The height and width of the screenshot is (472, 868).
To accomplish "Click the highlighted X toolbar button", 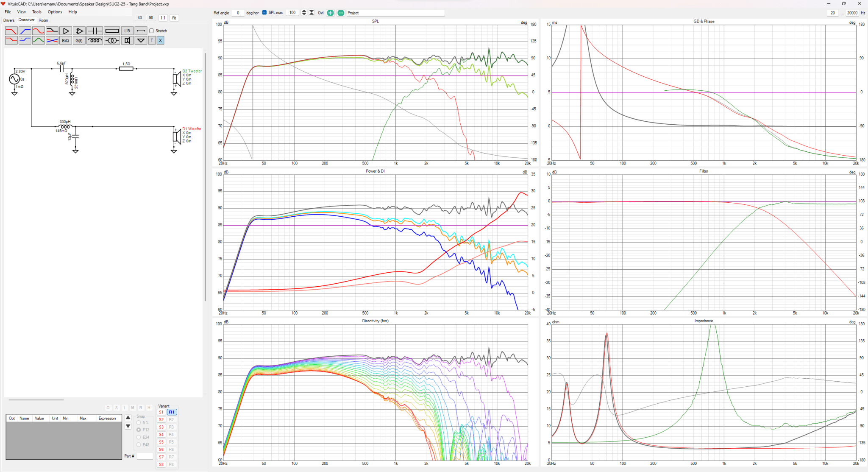I will 160,40.
